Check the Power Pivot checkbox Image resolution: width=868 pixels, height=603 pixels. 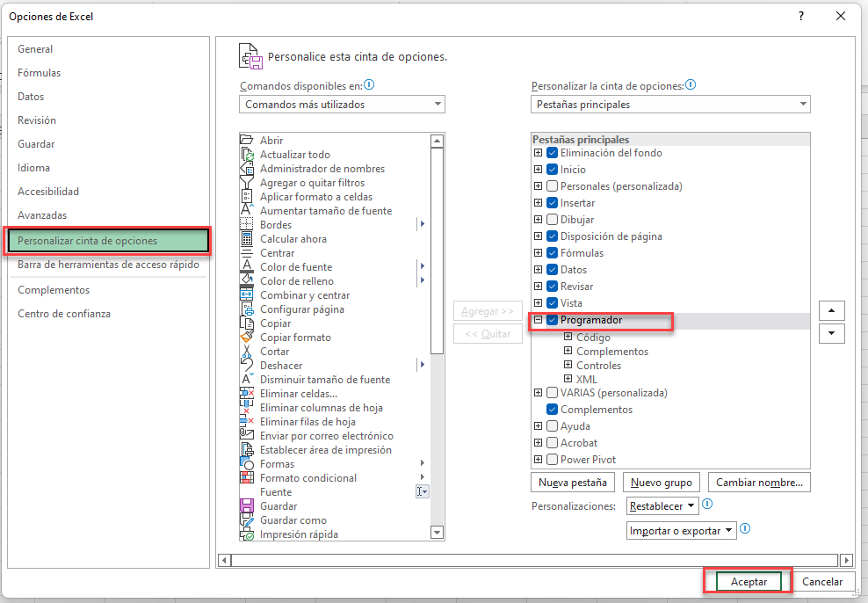(x=552, y=459)
